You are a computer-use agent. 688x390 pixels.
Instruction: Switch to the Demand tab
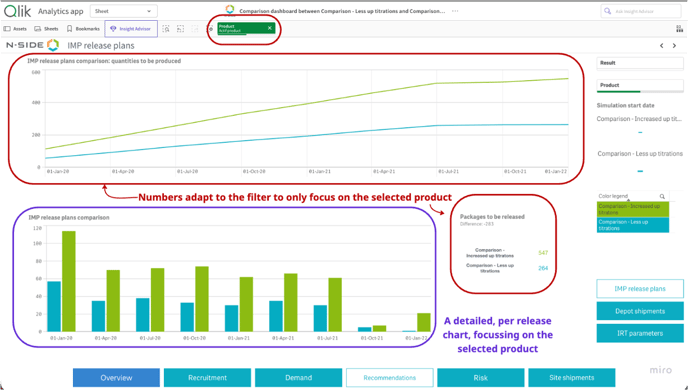(298, 378)
